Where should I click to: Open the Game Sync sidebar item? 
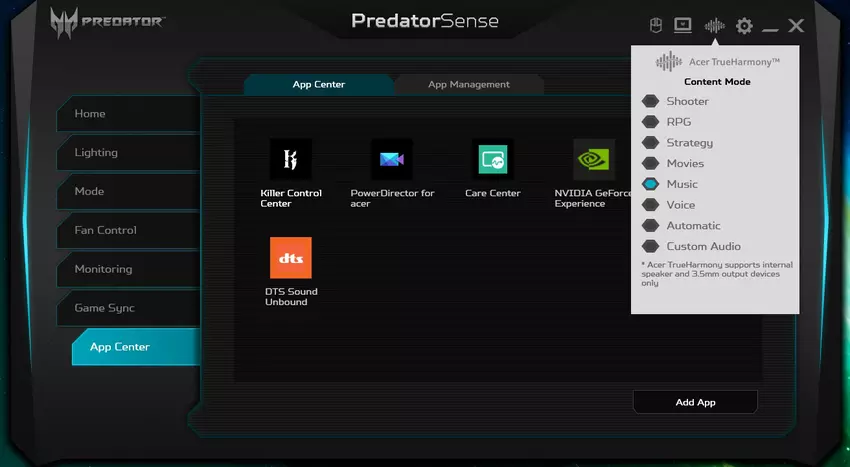(x=104, y=308)
